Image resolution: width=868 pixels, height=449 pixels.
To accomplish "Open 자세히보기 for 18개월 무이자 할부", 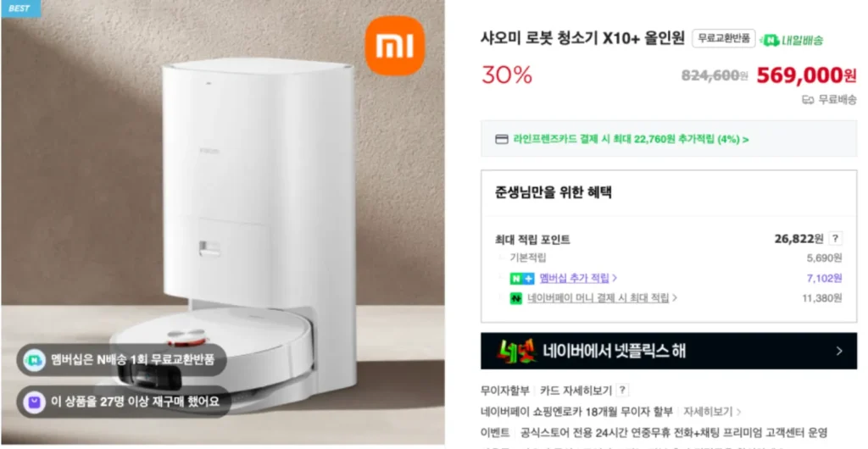I will (x=712, y=412).
